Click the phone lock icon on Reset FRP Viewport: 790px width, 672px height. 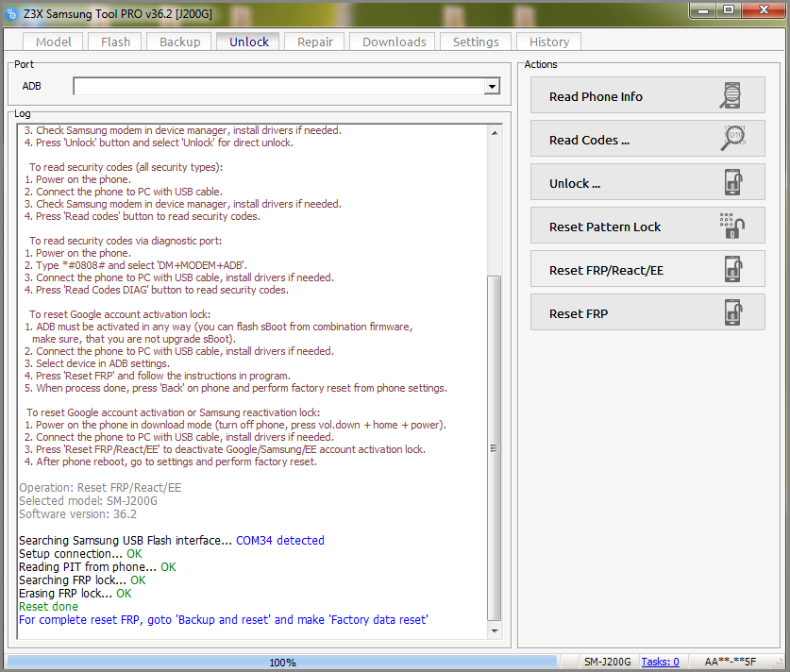(x=732, y=313)
